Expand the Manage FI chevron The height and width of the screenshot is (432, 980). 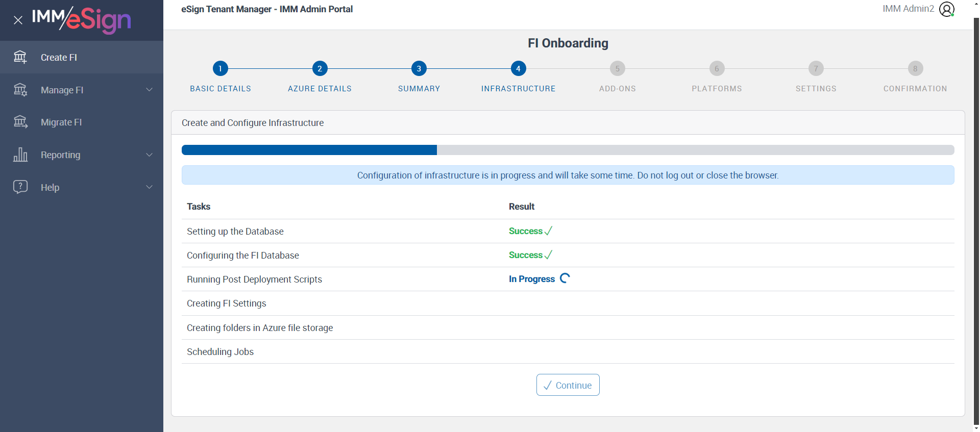tap(150, 90)
